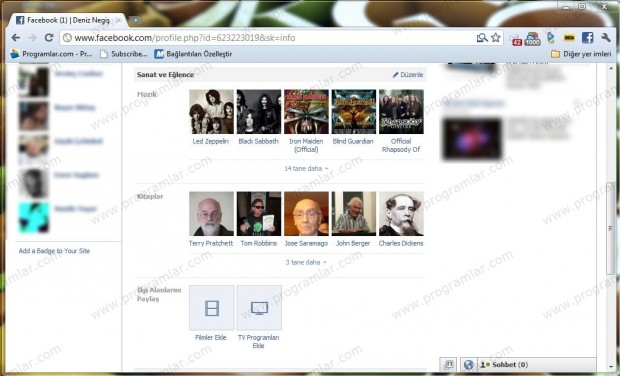Click the yellow IMDb extension icon
The height and width of the screenshot is (376, 620).
pos(569,38)
